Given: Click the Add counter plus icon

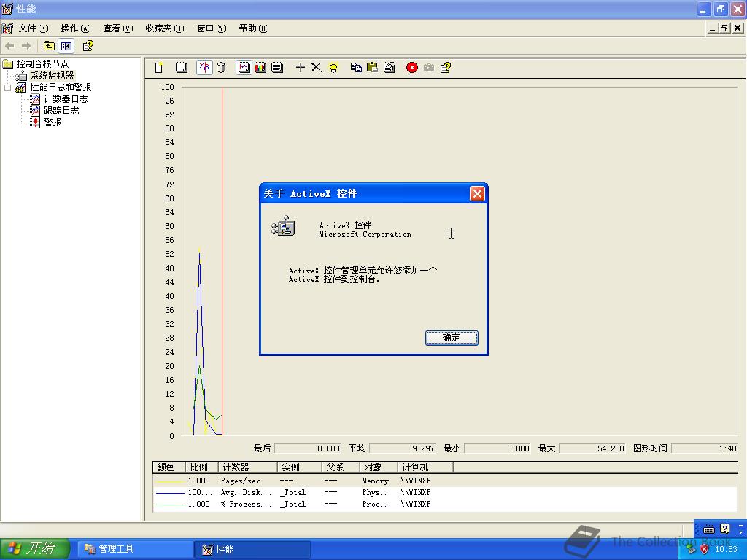Looking at the screenshot, I should [x=300, y=68].
